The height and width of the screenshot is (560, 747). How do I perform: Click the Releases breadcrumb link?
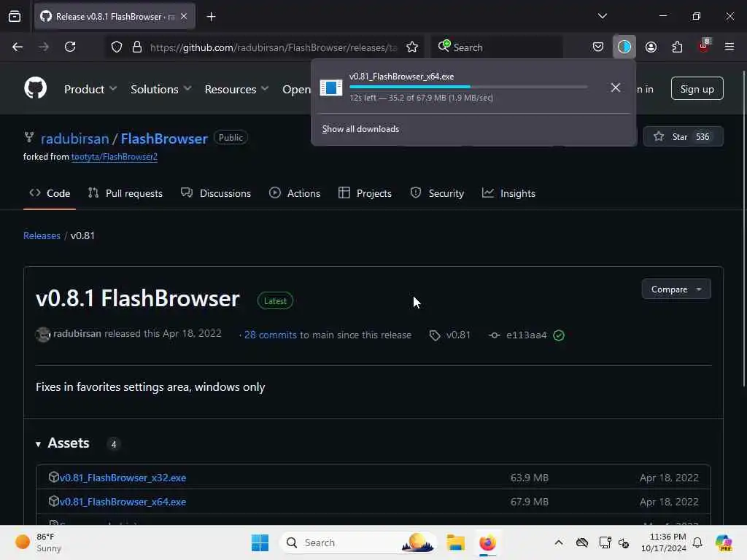[42, 236]
